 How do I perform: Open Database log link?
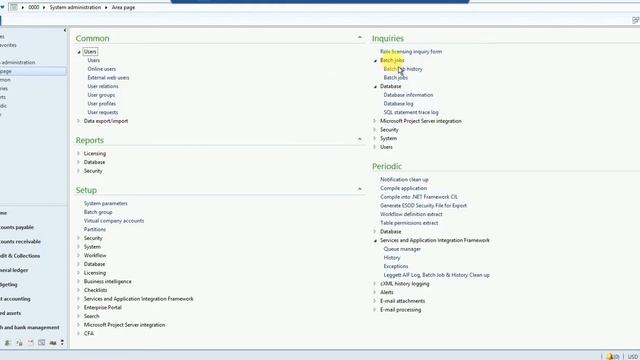click(x=398, y=104)
